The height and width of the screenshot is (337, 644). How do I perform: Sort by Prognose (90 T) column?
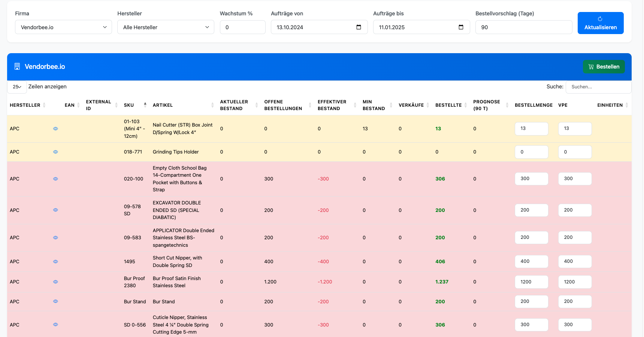(507, 105)
